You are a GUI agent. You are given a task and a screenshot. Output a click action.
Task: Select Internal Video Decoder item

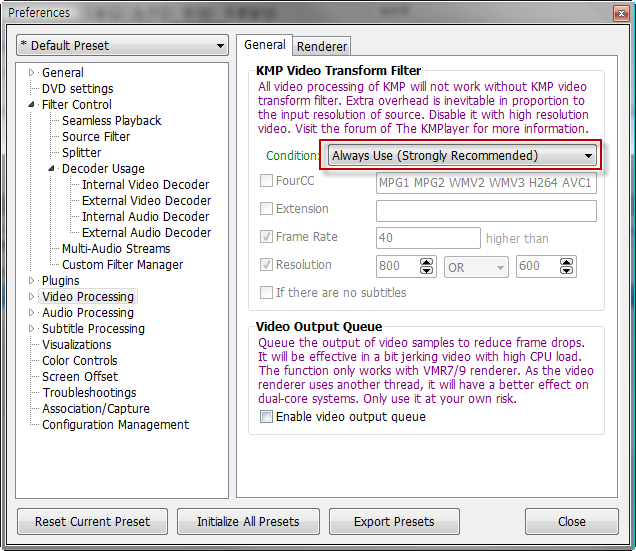pyautogui.click(x=146, y=185)
